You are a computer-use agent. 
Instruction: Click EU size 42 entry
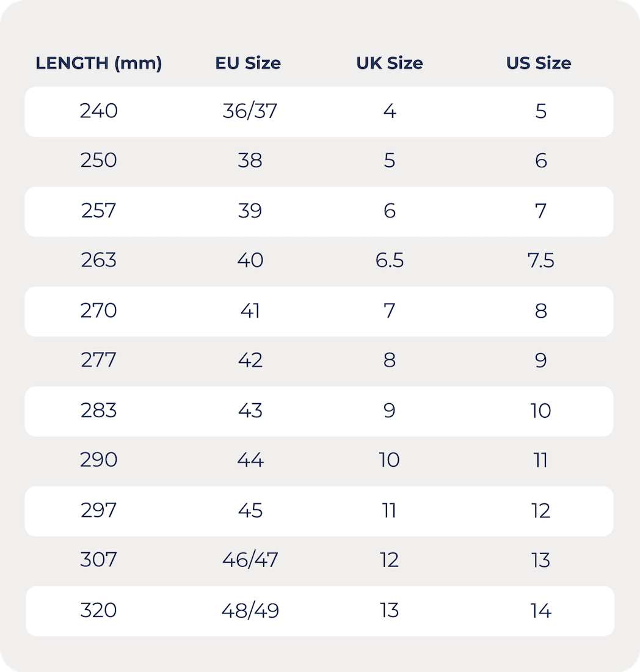(250, 360)
